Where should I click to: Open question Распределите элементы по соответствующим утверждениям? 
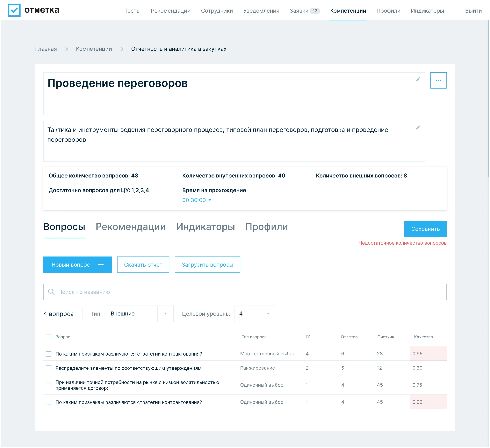(129, 368)
